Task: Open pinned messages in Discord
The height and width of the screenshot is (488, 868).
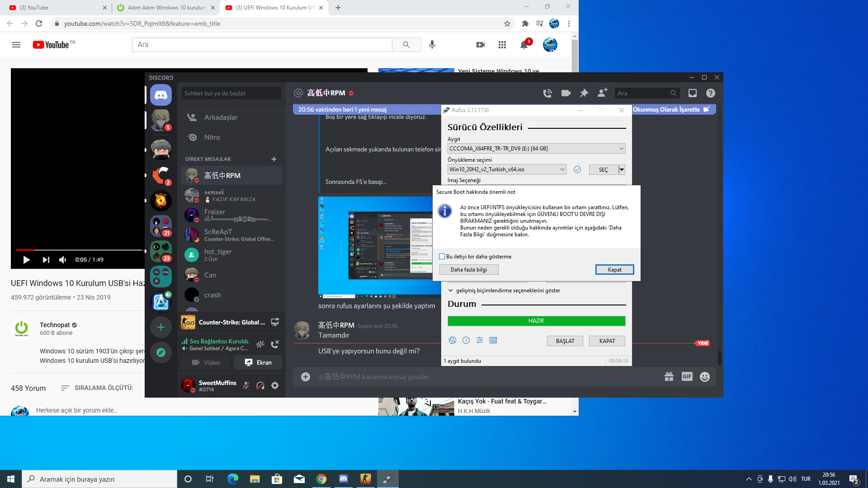Action: (584, 93)
